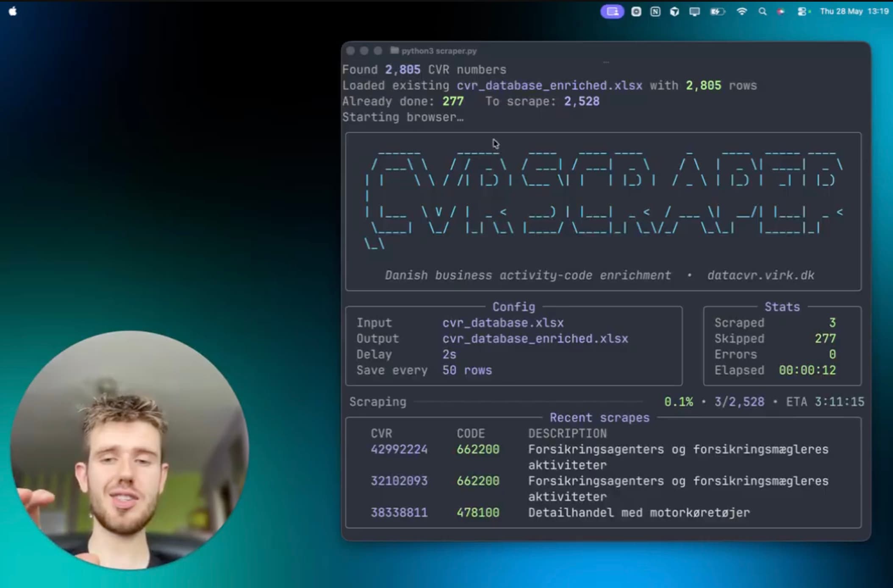Click the circular webcam video overlay

130,450
